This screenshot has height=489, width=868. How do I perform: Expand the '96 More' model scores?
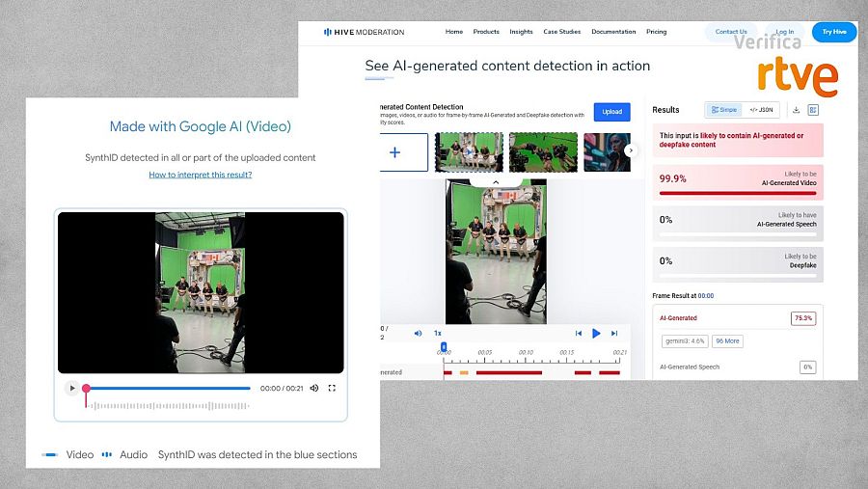pos(727,340)
